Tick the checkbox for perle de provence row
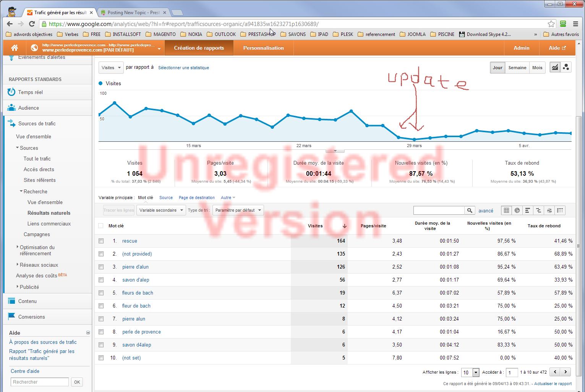 pyautogui.click(x=101, y=332)
